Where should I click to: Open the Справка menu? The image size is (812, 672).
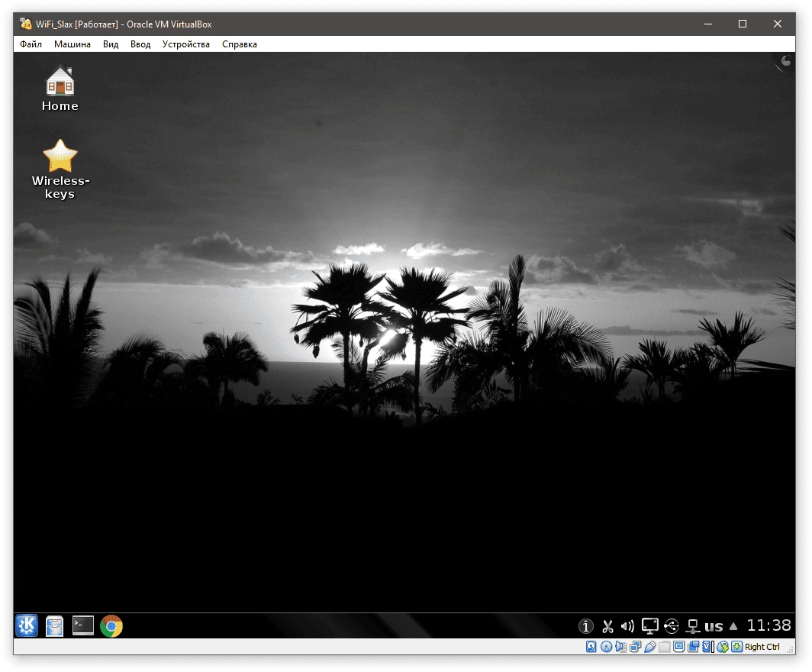click(x=240, y=44)
